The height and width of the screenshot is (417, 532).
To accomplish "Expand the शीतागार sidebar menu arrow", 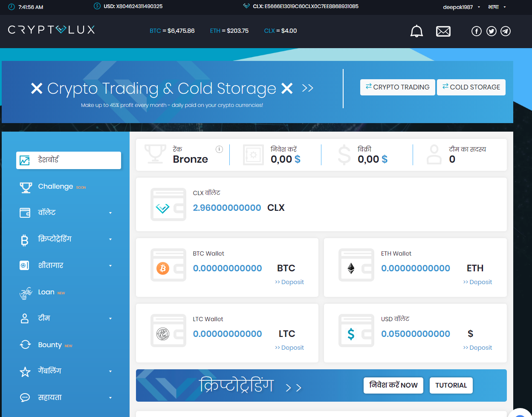I will pyautogui.click(x=110, y=266).
